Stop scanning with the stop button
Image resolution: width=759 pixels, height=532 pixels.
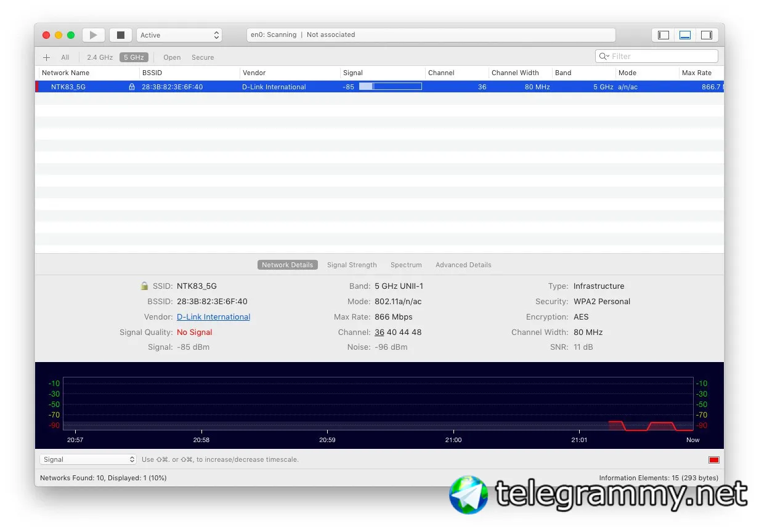pyautogui.click(x=121, y=35)
